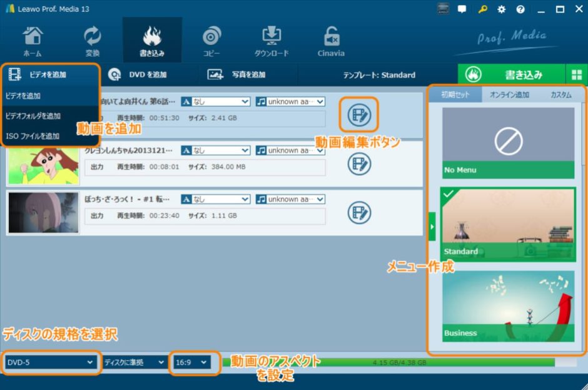Open the DVD-5 disc format dropdown
Viewport: 588px width, 390px height.
[50, 363]
